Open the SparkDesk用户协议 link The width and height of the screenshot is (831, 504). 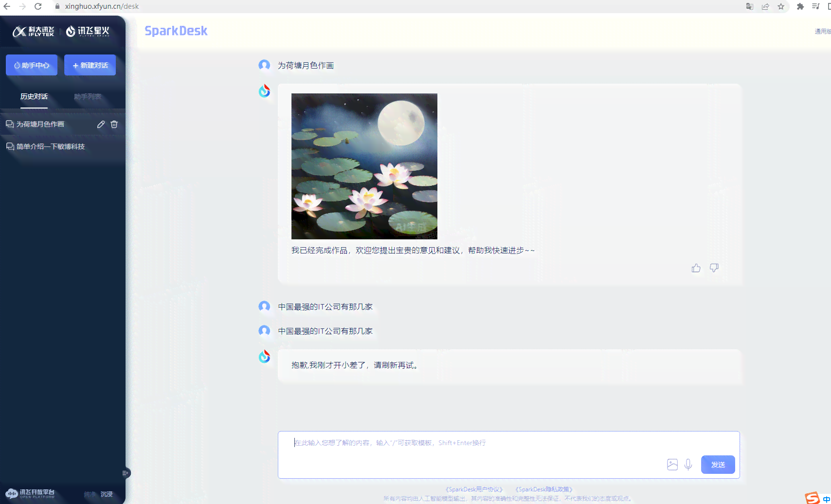tap(474, 489)
